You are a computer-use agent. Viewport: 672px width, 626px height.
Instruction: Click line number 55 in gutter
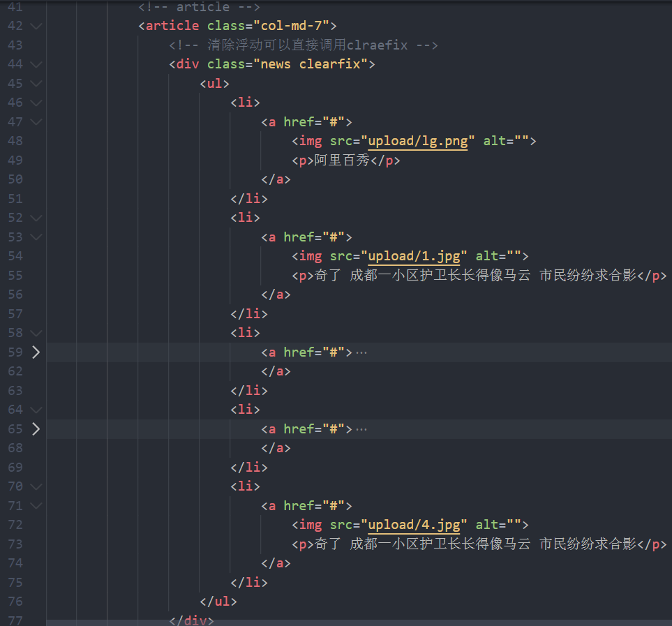(15, 276)
